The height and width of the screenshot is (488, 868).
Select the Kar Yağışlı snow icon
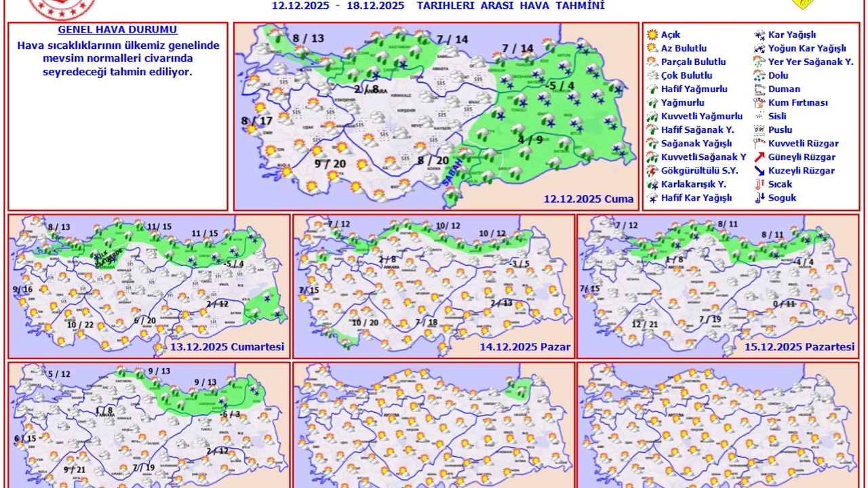tap(759, 35)
